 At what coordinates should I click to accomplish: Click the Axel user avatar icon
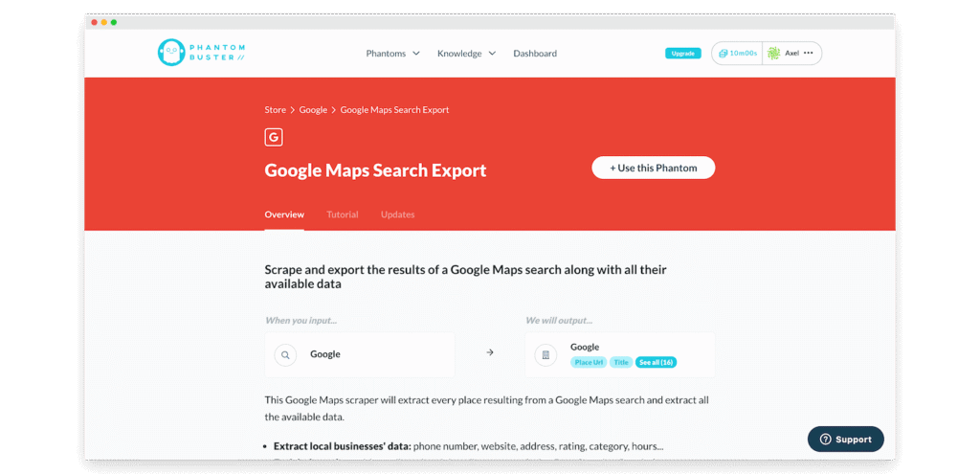coord(773,54)
